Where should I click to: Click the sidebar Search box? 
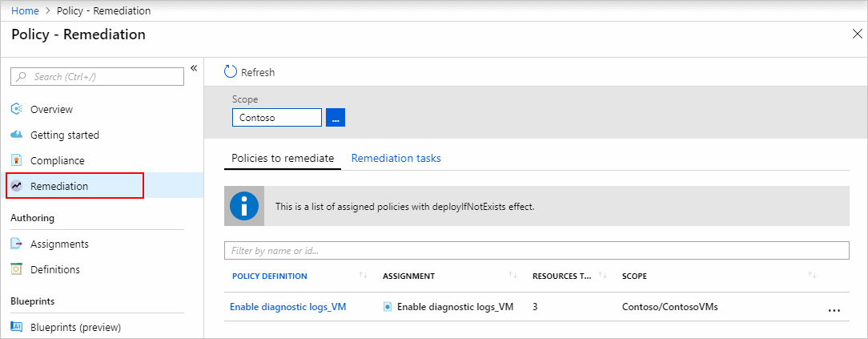(x=97, y=76)
